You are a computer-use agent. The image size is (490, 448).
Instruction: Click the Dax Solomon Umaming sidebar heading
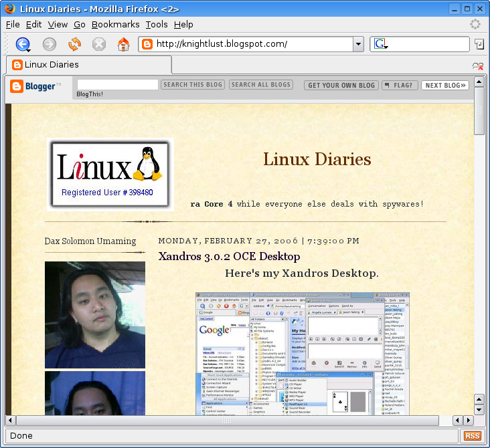tap(90, 241)
